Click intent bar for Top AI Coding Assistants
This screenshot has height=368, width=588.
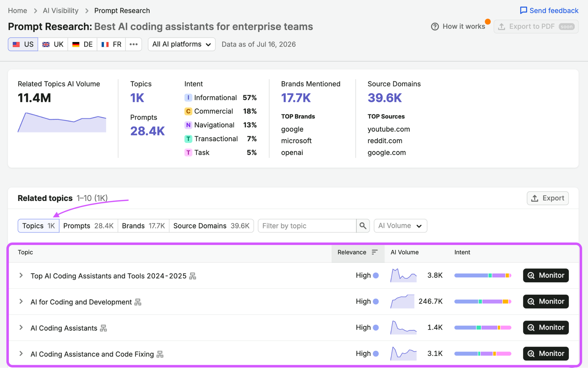click(483, 275)
